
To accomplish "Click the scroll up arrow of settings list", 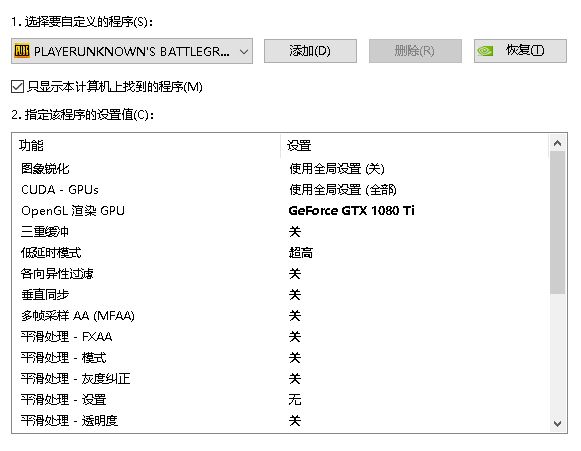I will click(558, 143).
